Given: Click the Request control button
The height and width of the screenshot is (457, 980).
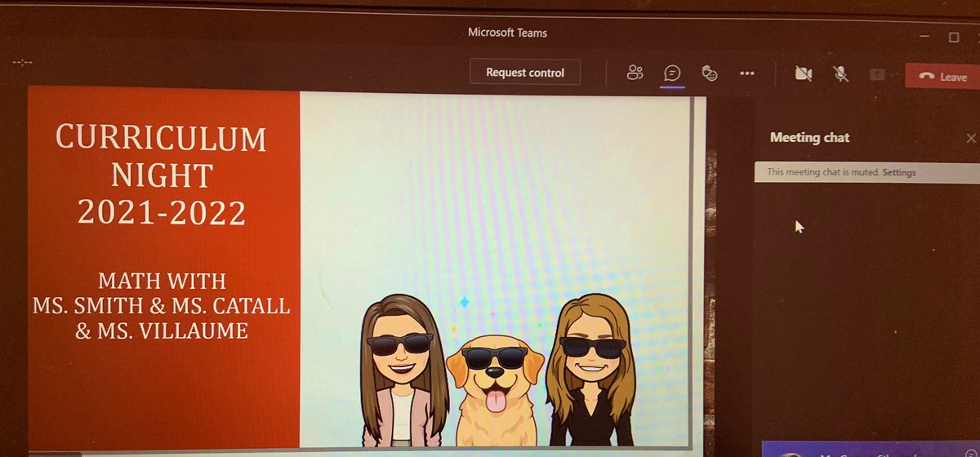Looking at the screenshot, I should click(x=525, y=73).
